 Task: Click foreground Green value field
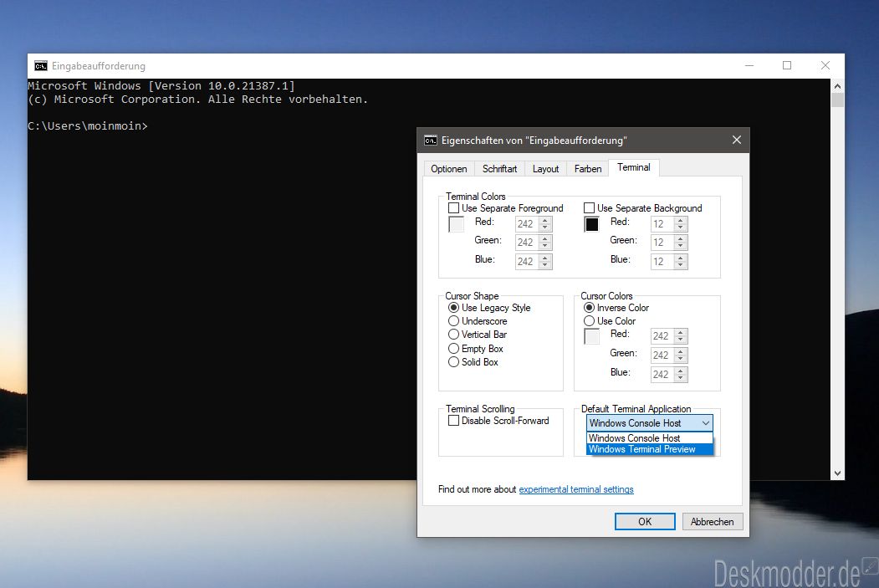(x=527, y=243)
